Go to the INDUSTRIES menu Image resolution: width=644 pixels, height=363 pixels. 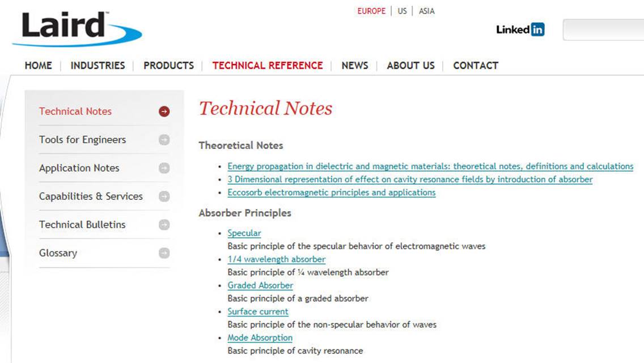tap(98, 66)
